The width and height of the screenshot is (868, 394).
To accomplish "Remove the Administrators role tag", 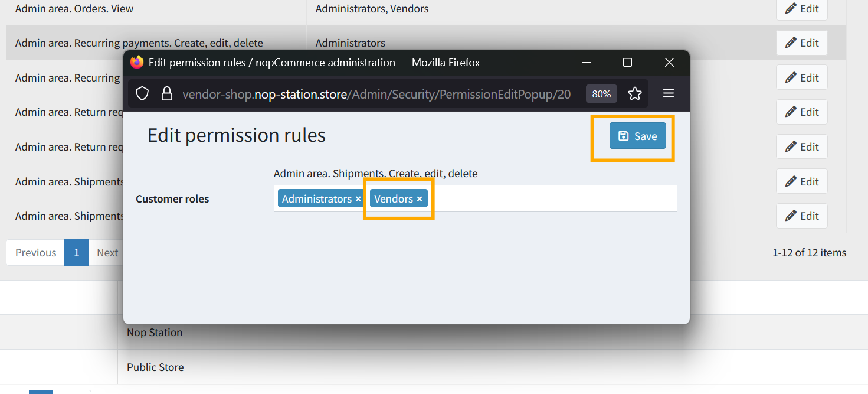I will click(358, 199).
